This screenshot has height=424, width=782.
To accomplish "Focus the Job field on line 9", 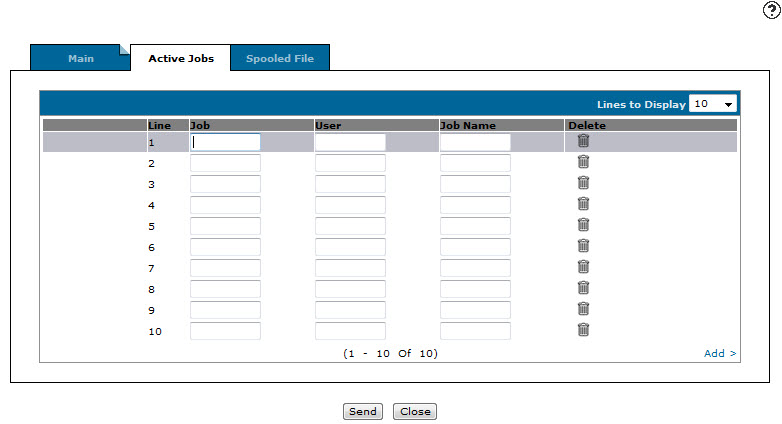I will click(x=225, y=310).
